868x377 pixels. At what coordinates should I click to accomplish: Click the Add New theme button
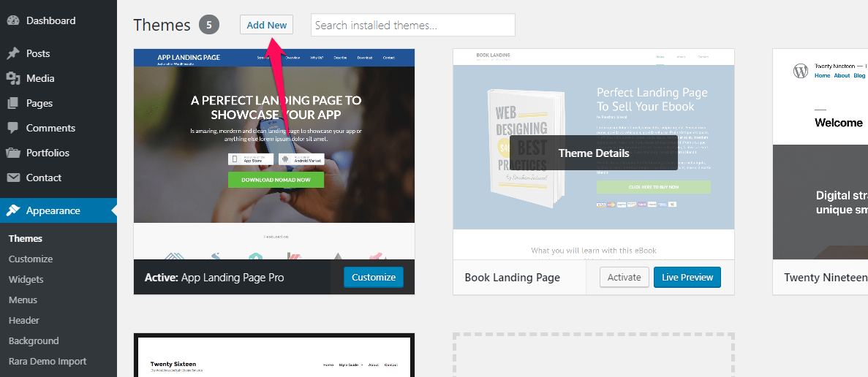(267, 25)
